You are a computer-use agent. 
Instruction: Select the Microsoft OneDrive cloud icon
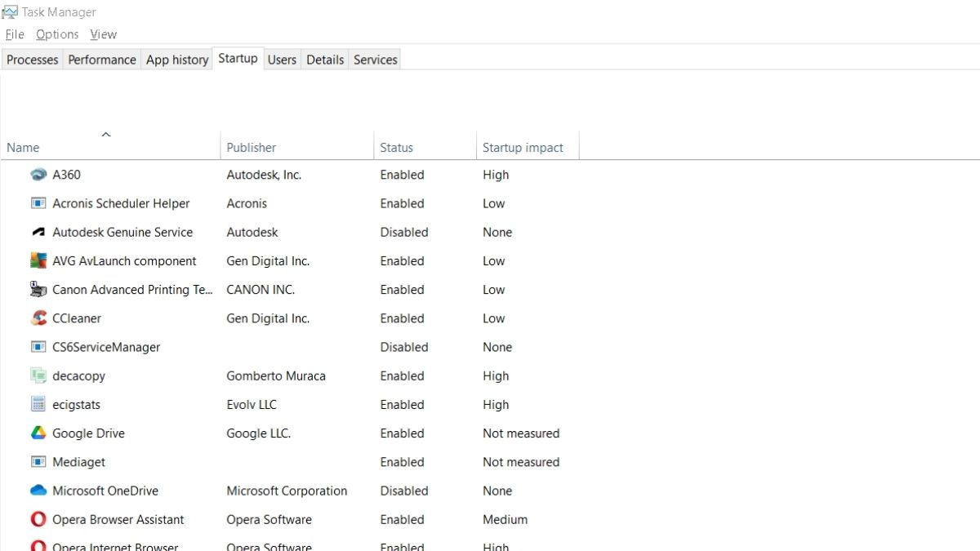pyautogui.click(x=38, y=491)
